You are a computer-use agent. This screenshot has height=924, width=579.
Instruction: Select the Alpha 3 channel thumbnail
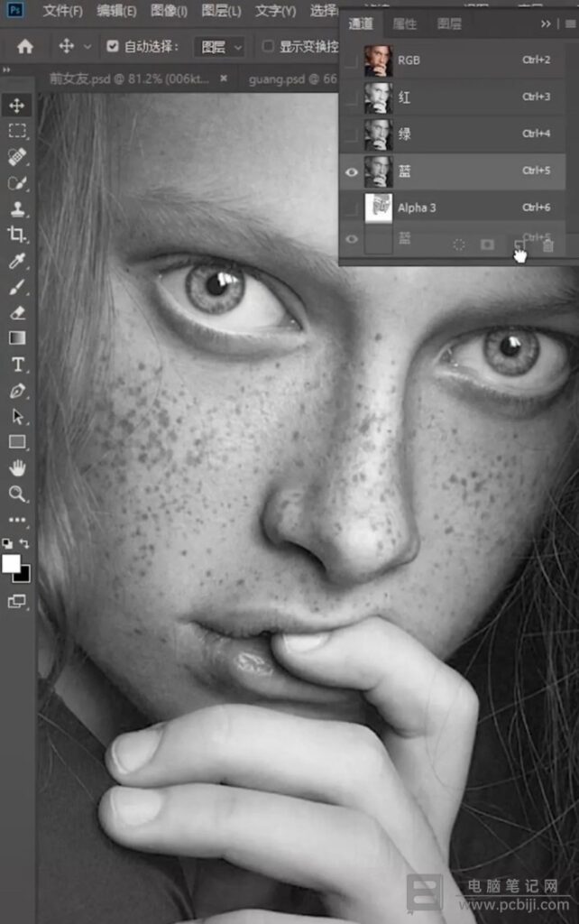[378, 208]
